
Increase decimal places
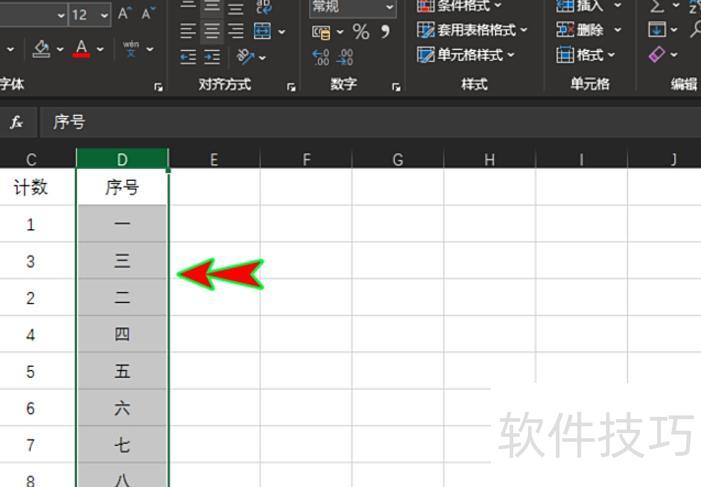321,57
